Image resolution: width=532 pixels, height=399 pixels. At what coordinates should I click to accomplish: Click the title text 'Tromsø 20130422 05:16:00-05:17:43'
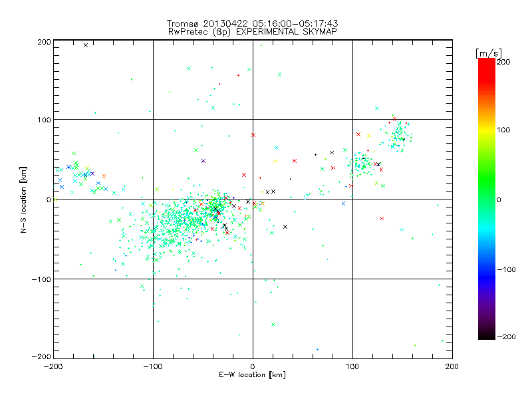(x=252, y=23)
